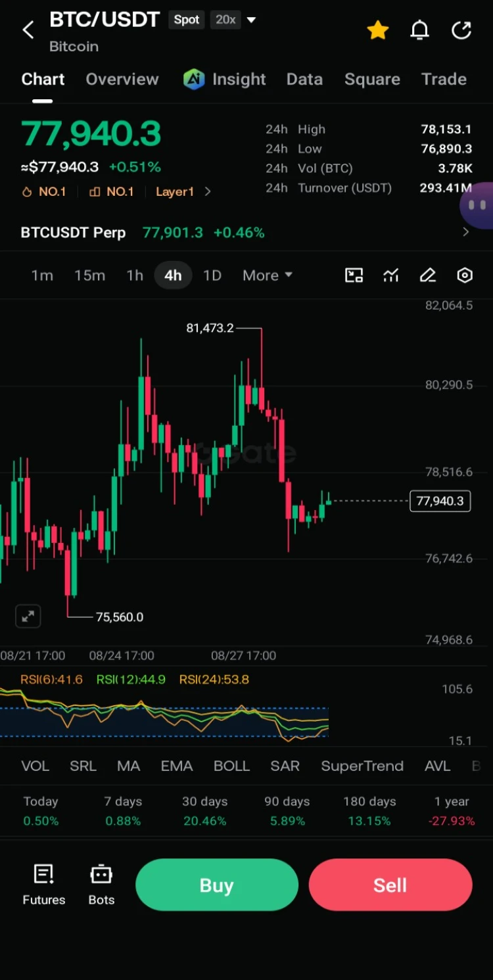Screen dimensions: 493x980
Task: Toggle the SRL indicator
Action: click(83, 766)
